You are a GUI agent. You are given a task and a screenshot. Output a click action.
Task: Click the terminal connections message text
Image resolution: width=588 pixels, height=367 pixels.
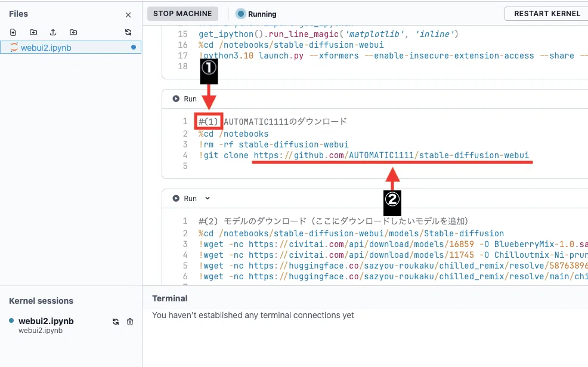point(253,315)
